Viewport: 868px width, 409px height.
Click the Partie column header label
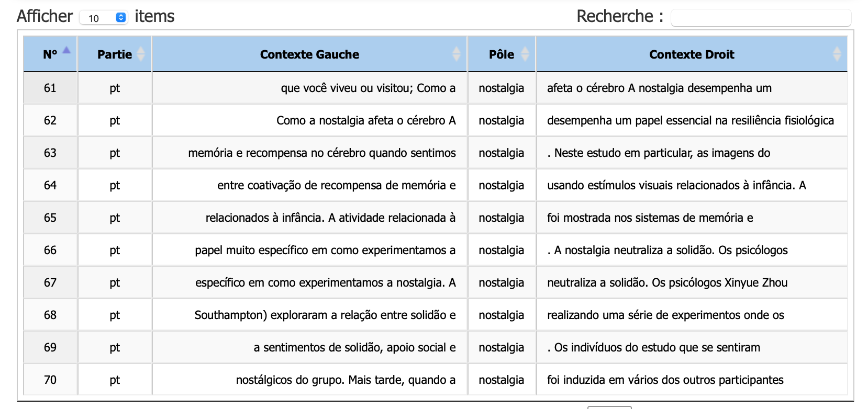tap(114, 54)
